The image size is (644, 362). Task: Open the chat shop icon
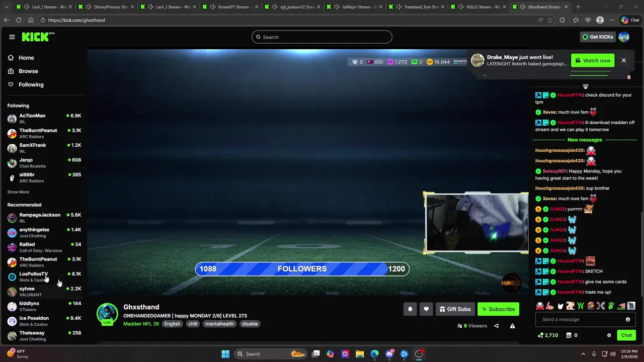569,335
